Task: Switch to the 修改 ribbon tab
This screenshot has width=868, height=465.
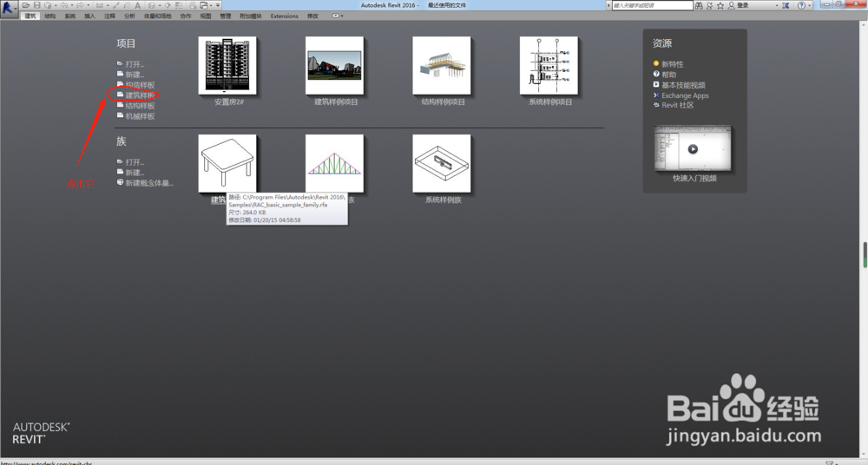Action: click(312, 16)
